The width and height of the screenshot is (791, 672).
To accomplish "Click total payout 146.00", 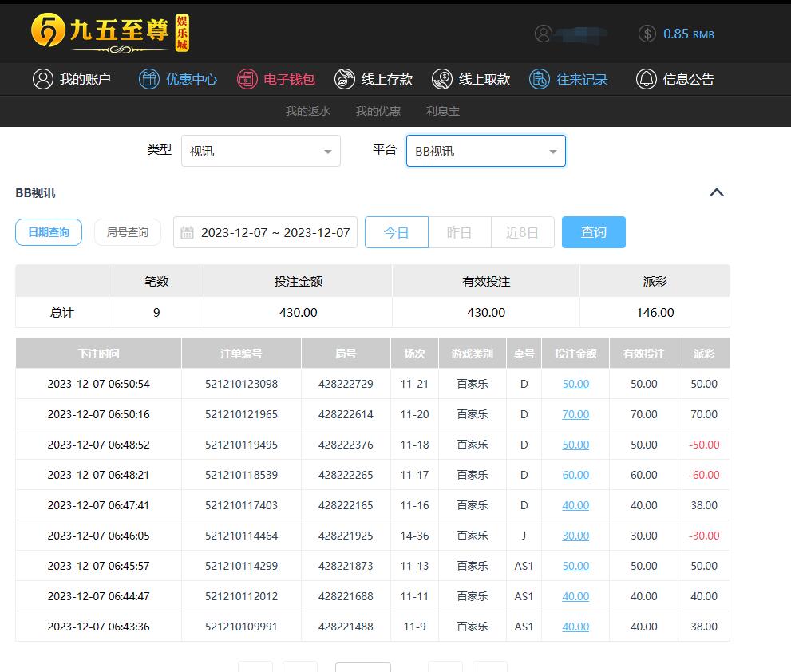I will tap(655, 312).
